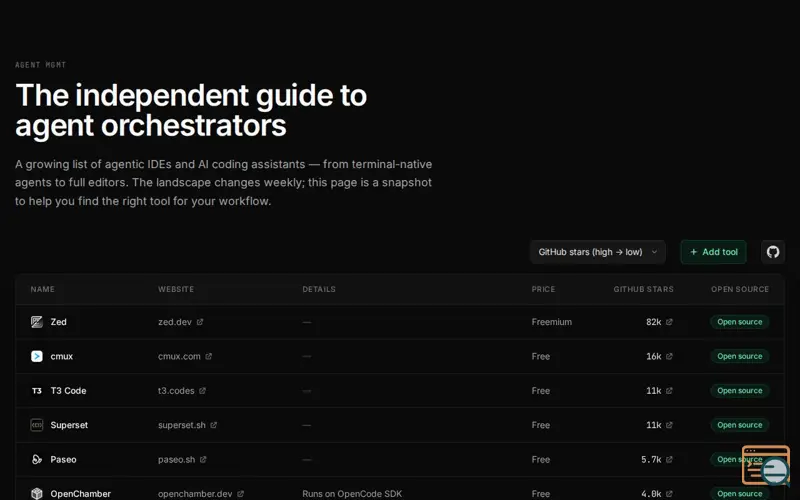Screen dimensions: 800x500
Task: Click the OPEN SOURCE column header
Action: [740, 289]
